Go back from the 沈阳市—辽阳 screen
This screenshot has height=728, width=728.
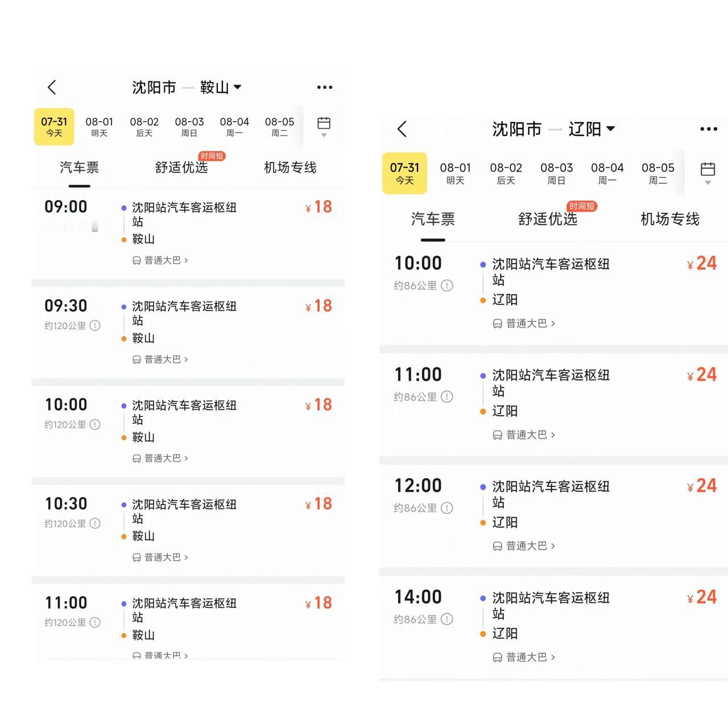tap(402, 129)
